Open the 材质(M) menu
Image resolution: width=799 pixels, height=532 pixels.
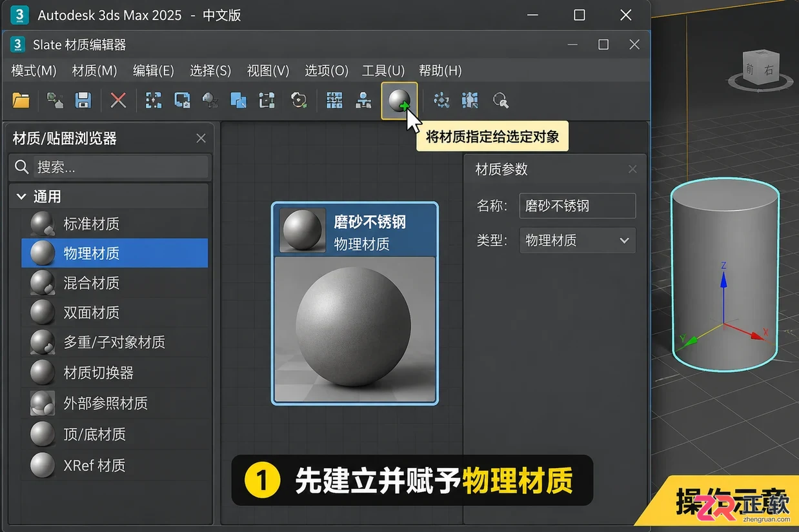click(x=94, y=70)
